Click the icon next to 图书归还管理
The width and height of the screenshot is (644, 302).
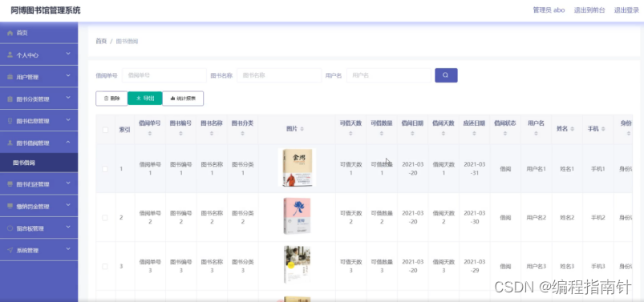click(x=10, y=184)
